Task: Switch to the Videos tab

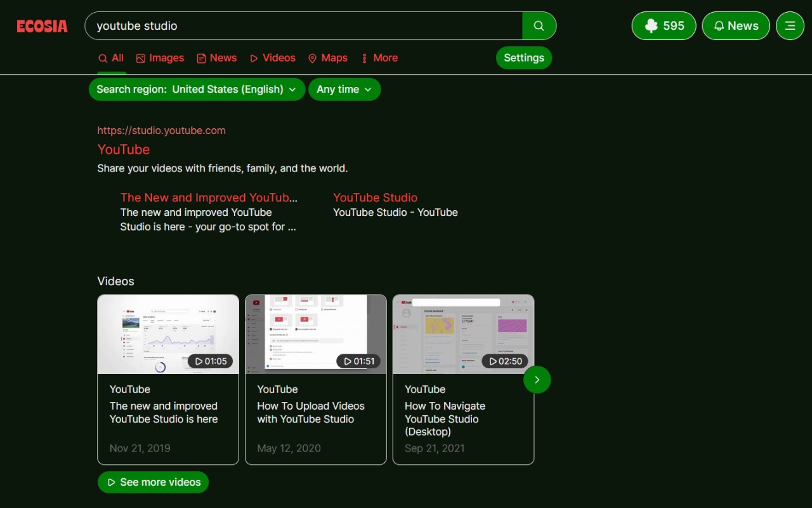Action: pyautogui.click(x=273, y=58)
